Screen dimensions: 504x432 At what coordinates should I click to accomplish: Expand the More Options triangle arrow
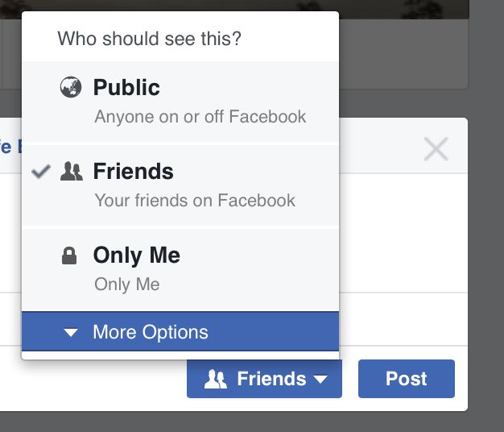(71, 332)
